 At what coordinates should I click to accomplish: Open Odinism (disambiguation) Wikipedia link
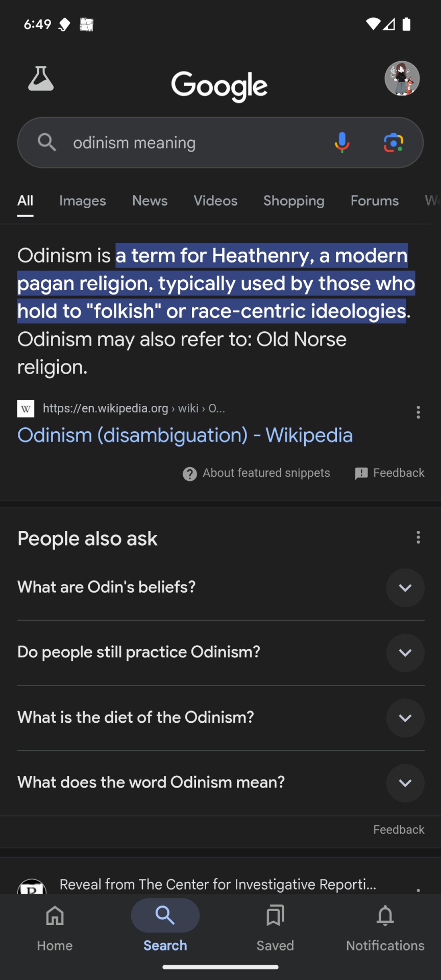coord(185,435)
